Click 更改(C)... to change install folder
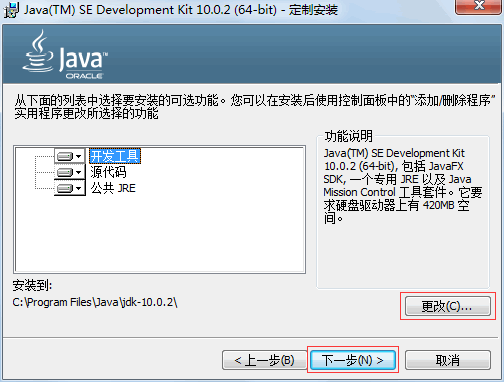The image size is (504, 382). coord(448,306)
